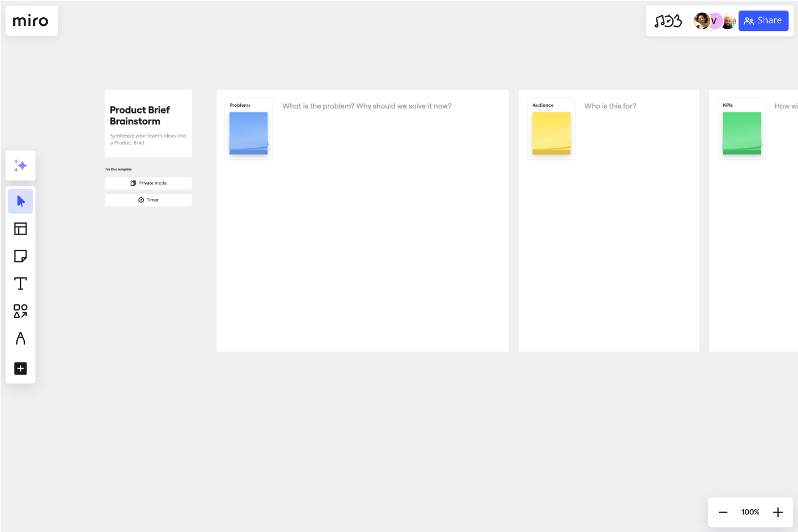Pick the Sticky note tool

click(x=20, y=256)
